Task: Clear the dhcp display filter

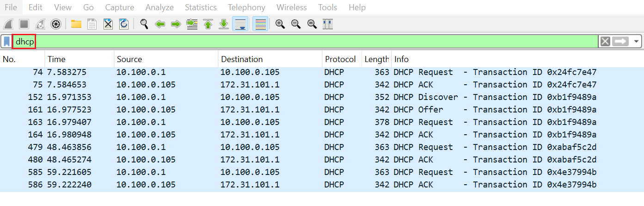Action: pyautogui.click(x=605, y=42)
